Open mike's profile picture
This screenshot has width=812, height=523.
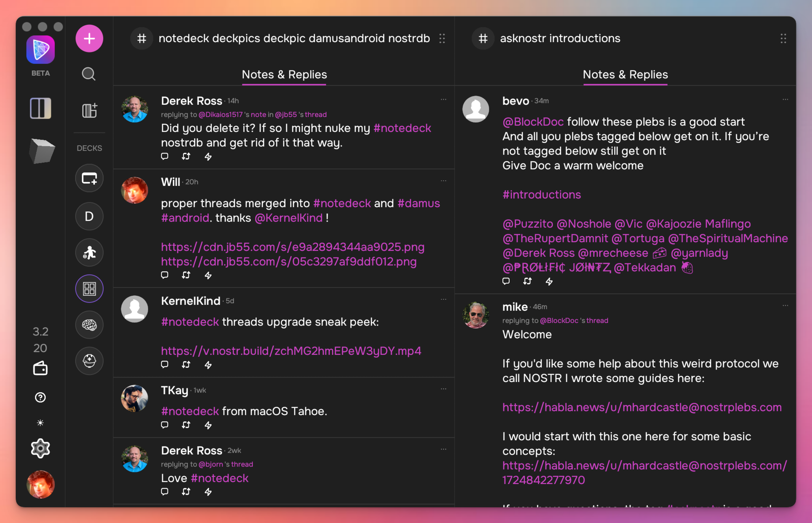(476, 315)
